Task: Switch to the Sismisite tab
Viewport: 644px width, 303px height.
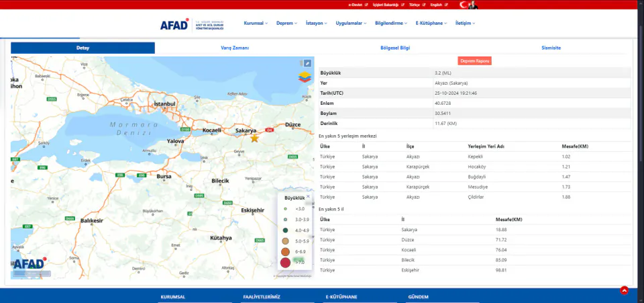Action: point(551,48)
